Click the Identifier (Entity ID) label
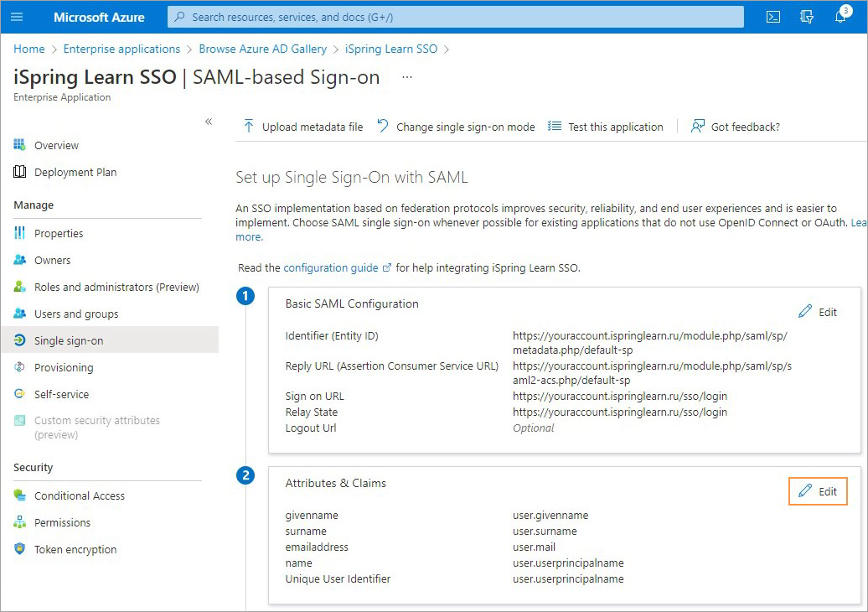The width and height of the screenshot is (868, 612). click(332, 335)
